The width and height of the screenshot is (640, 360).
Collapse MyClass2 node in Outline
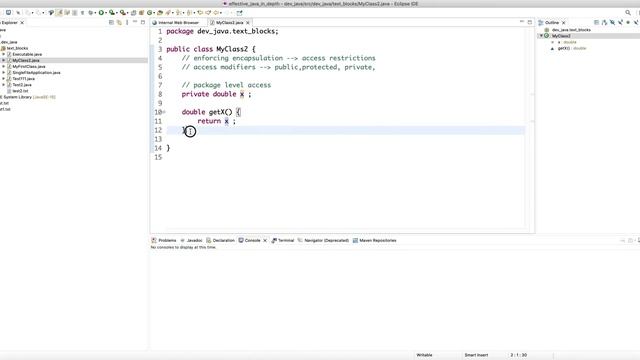(x=542, y=36)
